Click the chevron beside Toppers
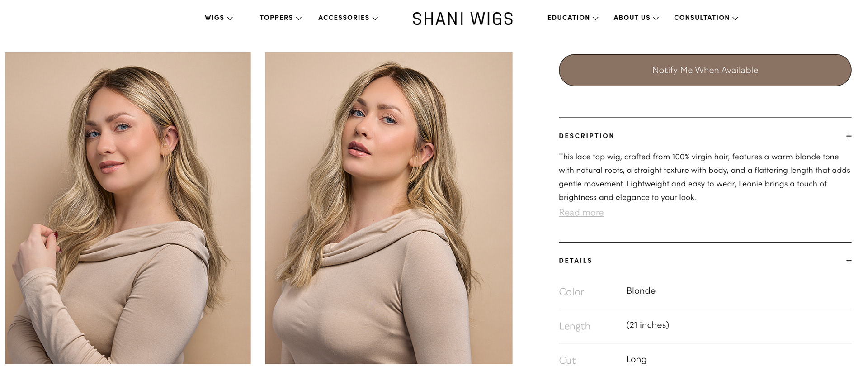Image resolution: width=868 pixels, height=376 pixels. click(x=298, y=19)
